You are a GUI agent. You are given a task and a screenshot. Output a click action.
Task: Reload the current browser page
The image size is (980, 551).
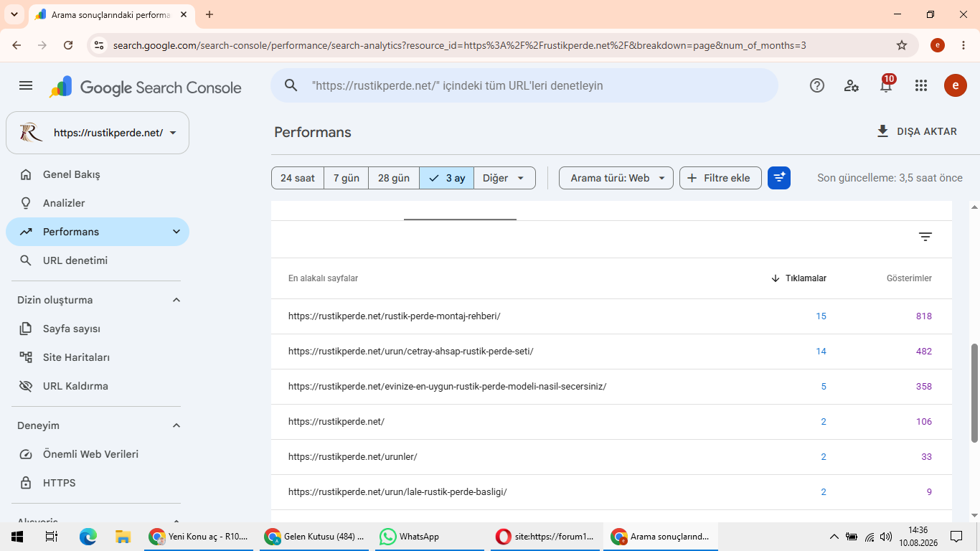pos(68,45)
